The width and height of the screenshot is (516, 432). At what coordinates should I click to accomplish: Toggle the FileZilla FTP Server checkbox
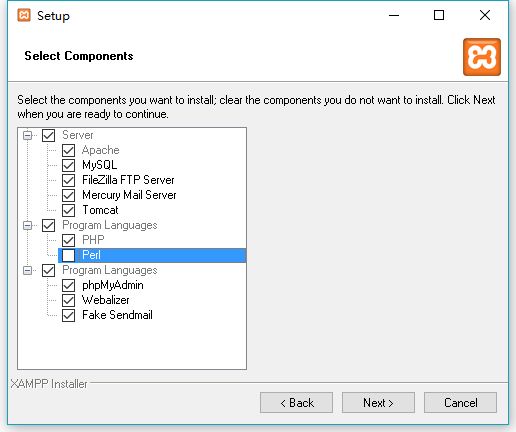coord(68,180)
